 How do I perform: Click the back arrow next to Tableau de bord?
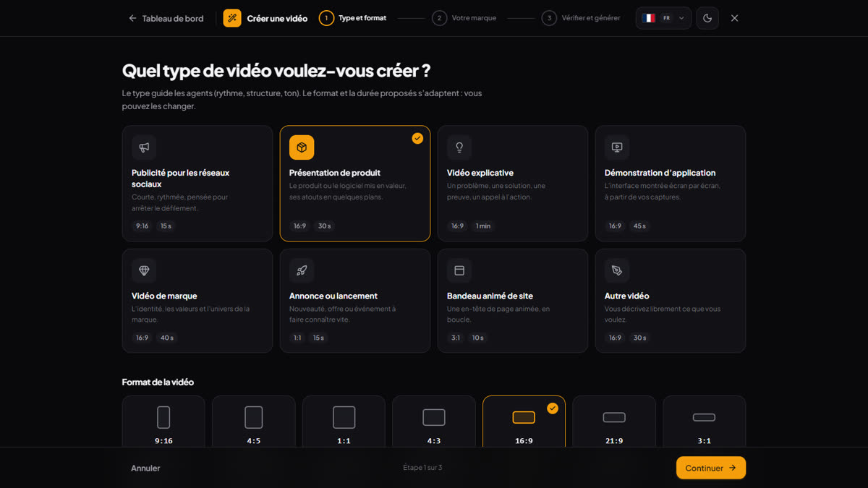coord(132,18)
